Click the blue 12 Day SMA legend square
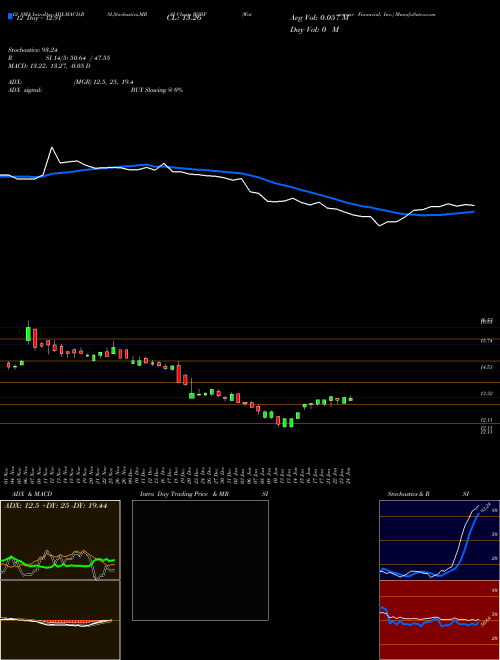This screenshot has height=660, width=500. point(10,16)
